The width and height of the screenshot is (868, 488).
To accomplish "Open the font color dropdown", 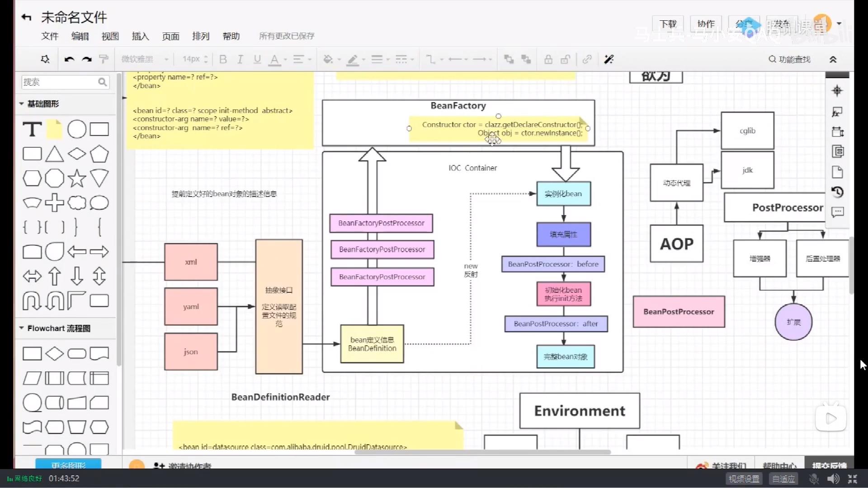I will click(278, 60).
